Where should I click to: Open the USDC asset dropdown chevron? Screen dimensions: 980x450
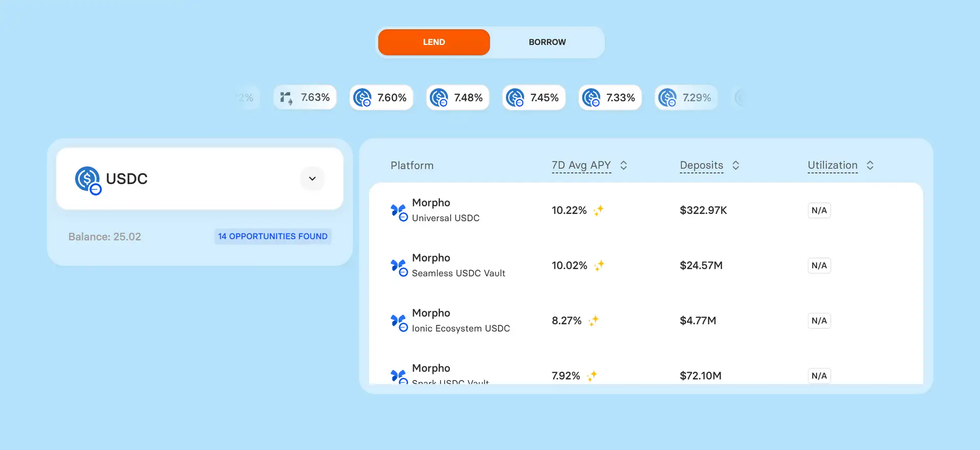point(312,179)
